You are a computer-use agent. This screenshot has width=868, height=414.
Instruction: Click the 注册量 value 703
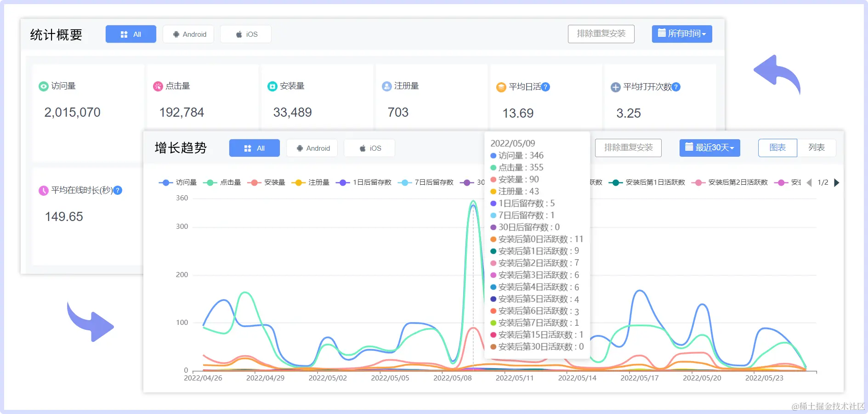398,113
